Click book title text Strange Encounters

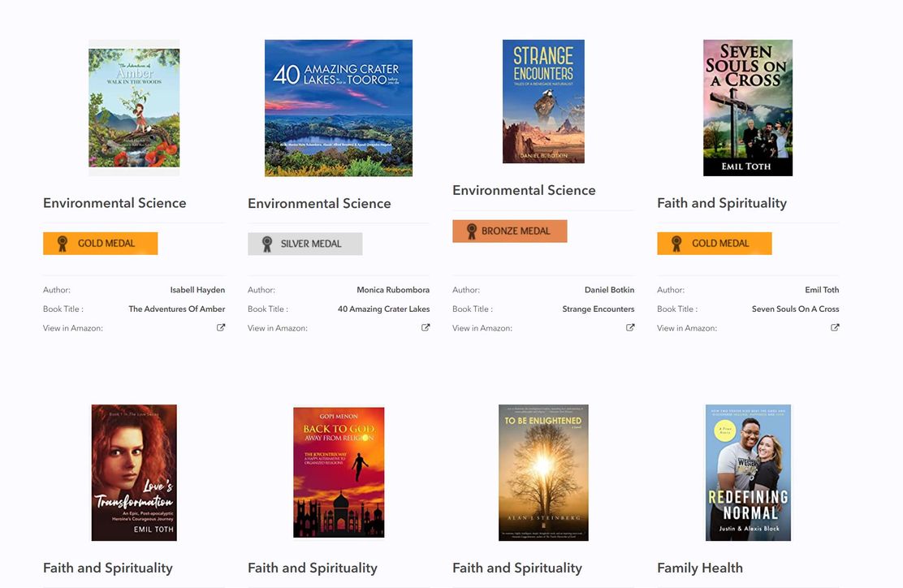coord(598,309)
